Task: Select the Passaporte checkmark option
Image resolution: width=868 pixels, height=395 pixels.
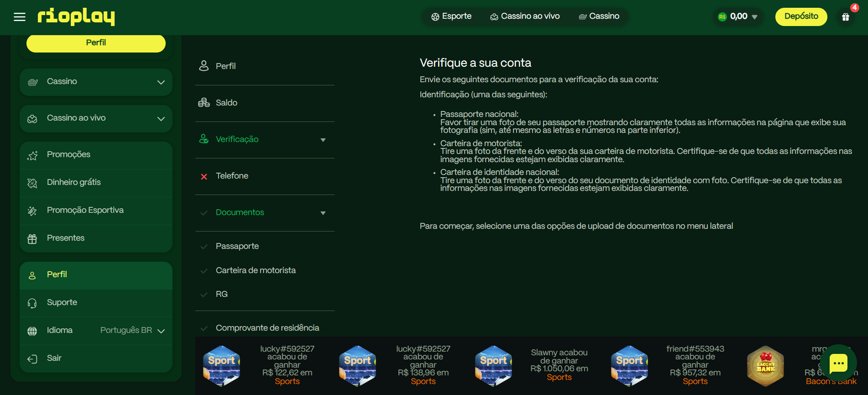Action: click(204, 247)
